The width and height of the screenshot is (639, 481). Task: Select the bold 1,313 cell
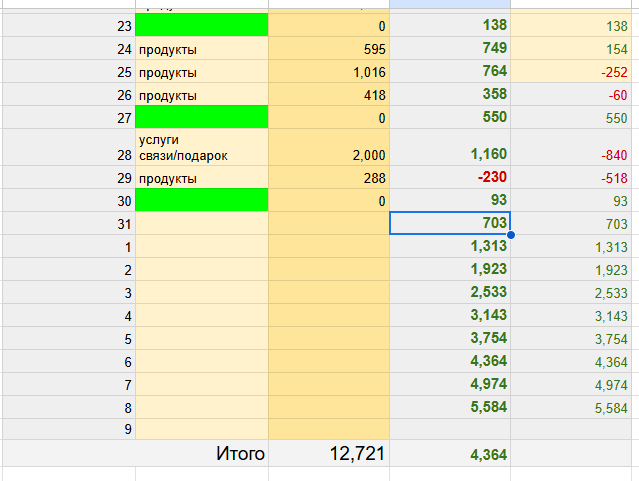(450, 246)
